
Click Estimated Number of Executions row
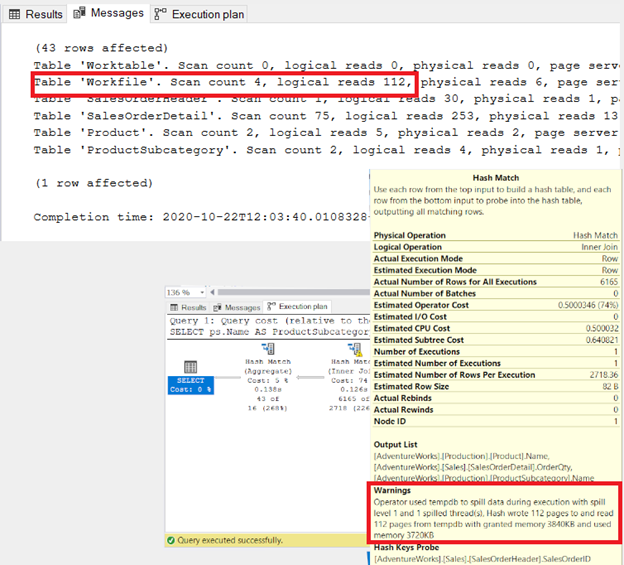pos(495,363)
